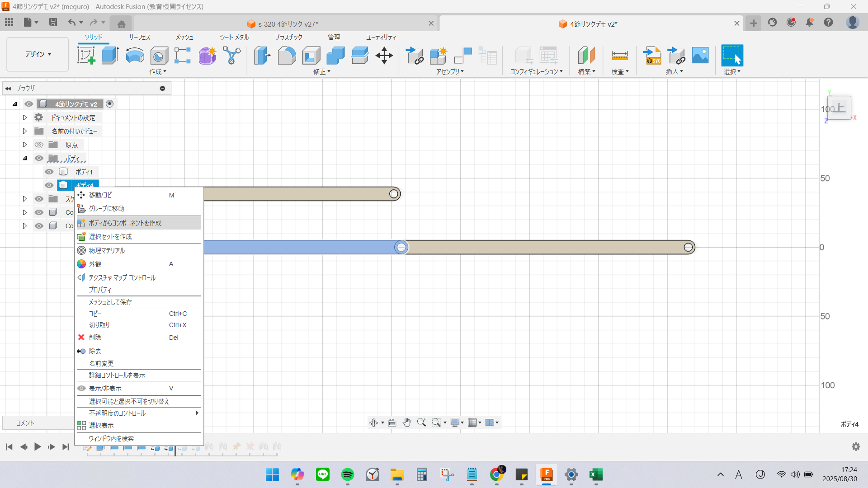Select the Insert Canvas image icon
The image size is (868, 488).
pyautogui.click(x=700, y=56)
